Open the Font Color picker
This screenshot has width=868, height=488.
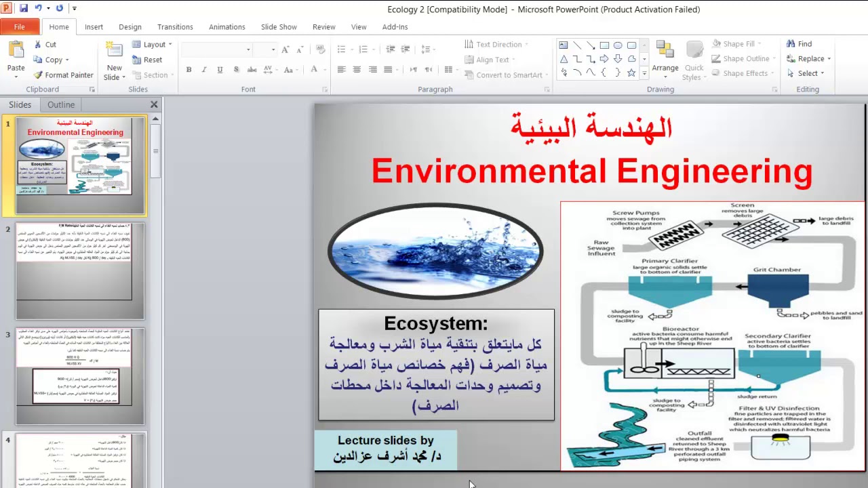point(315,69)
